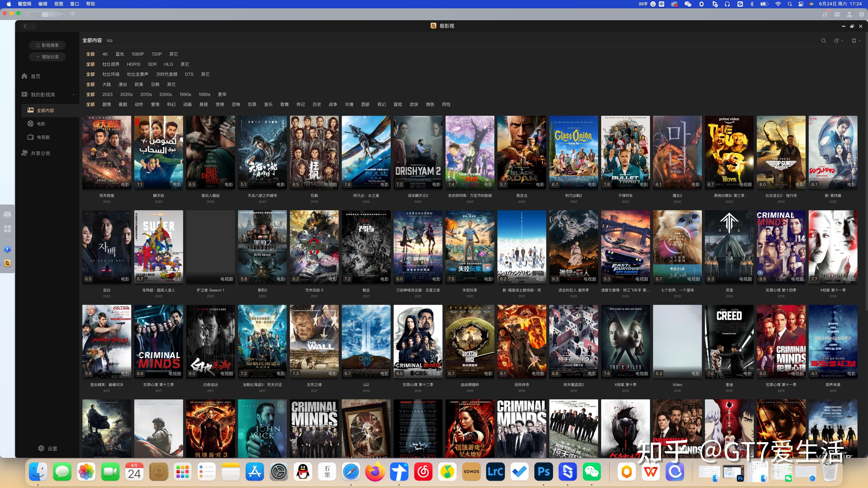This screenshot has width=868, height=488.
Task: Open 电视剧 category in sidebar
Action: coord(43,137)
